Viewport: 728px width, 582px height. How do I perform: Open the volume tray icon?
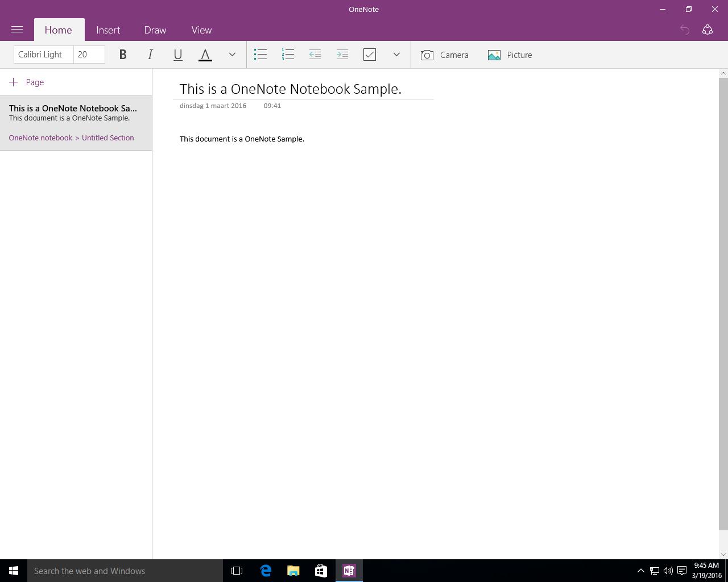click(x=668, y=571)
